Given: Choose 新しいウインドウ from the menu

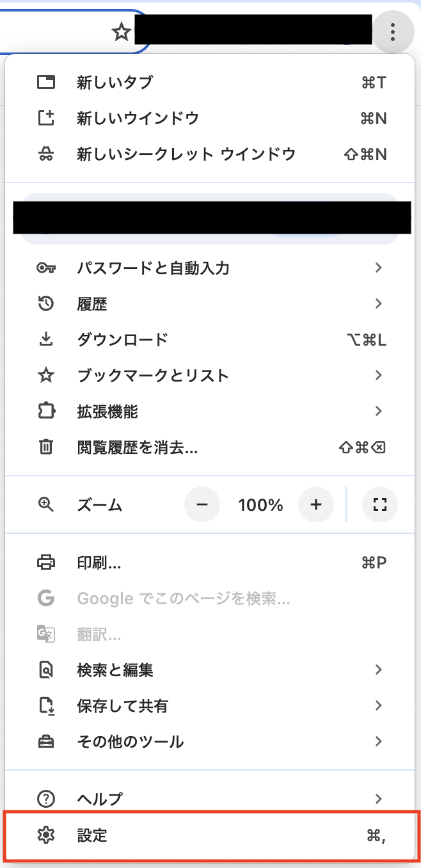Looking at the screenshot, I should (138, 118).
